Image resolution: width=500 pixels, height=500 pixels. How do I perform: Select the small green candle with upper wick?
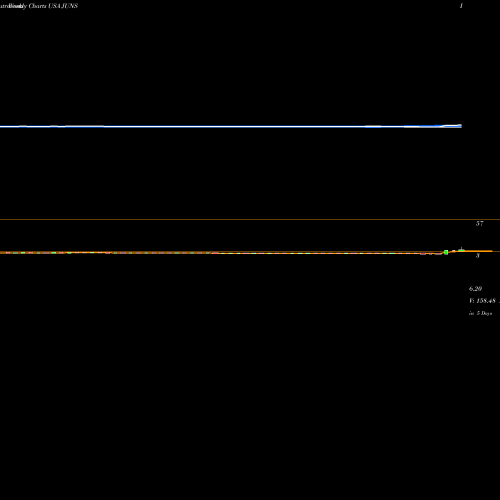click(461, 249)
